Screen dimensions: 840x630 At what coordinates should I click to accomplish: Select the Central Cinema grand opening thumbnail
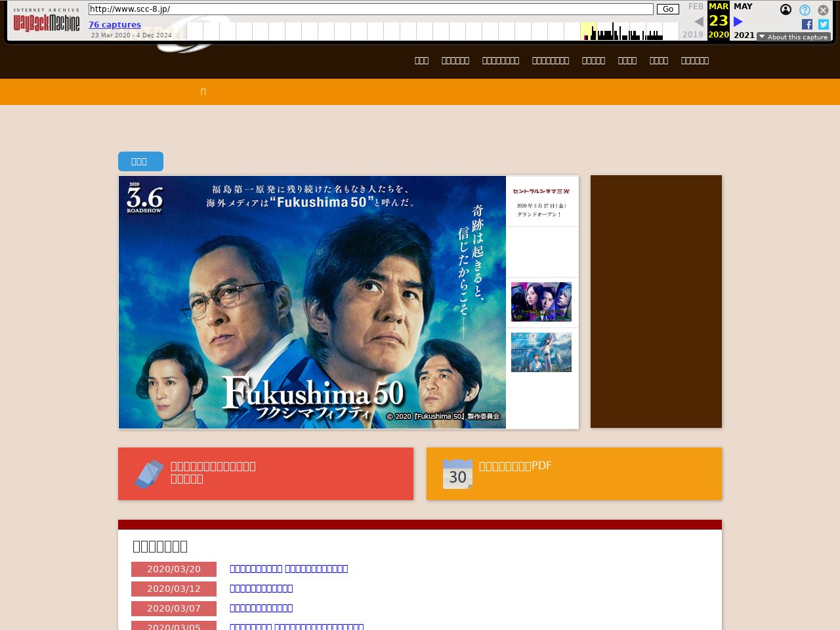pyautogui.click(x=542, y=201)
